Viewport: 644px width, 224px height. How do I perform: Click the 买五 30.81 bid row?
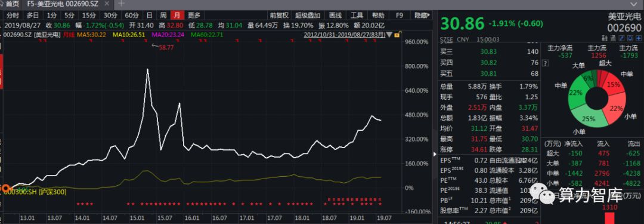pyautogui.click(x=489, y=73)
